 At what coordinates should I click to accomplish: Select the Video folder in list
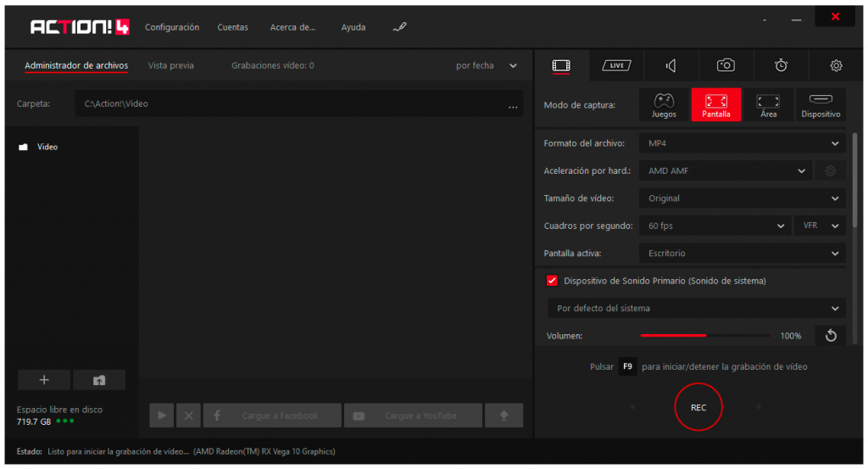47,147
